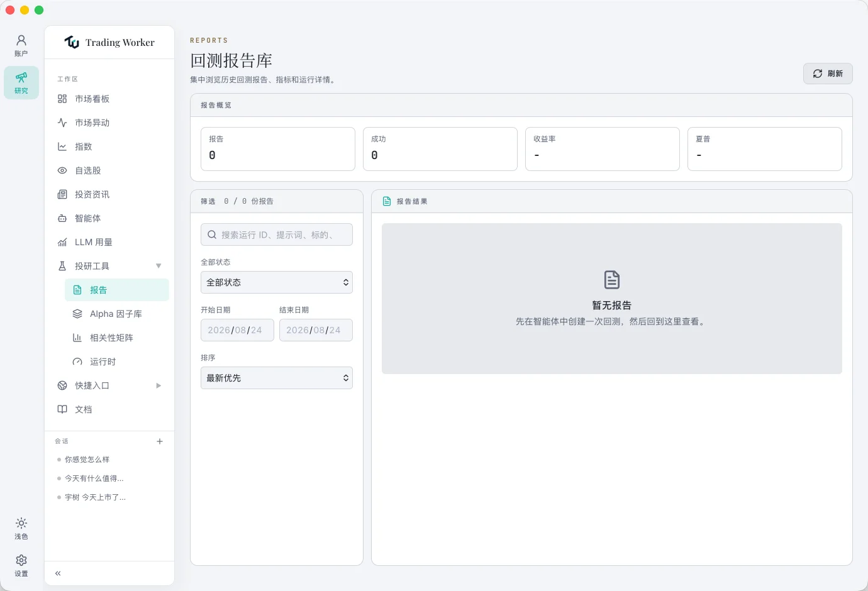868x591 pixels.
Task: Go to 市场异动 page
Action: point(109,123)
